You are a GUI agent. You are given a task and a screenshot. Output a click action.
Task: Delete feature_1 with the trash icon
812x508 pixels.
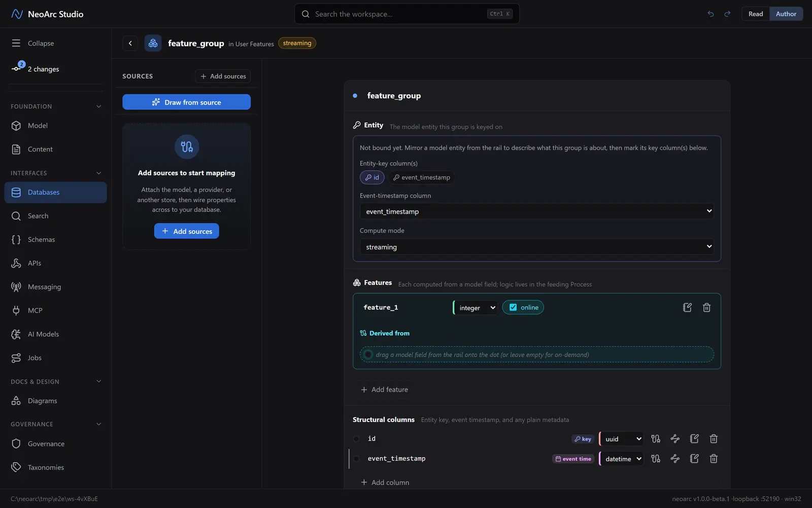coord(706,307)
